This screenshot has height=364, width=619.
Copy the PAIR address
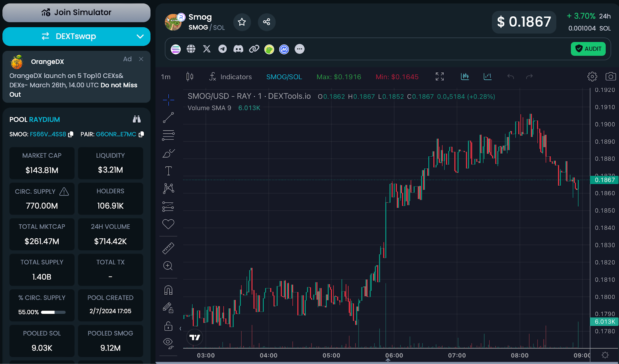141,134
